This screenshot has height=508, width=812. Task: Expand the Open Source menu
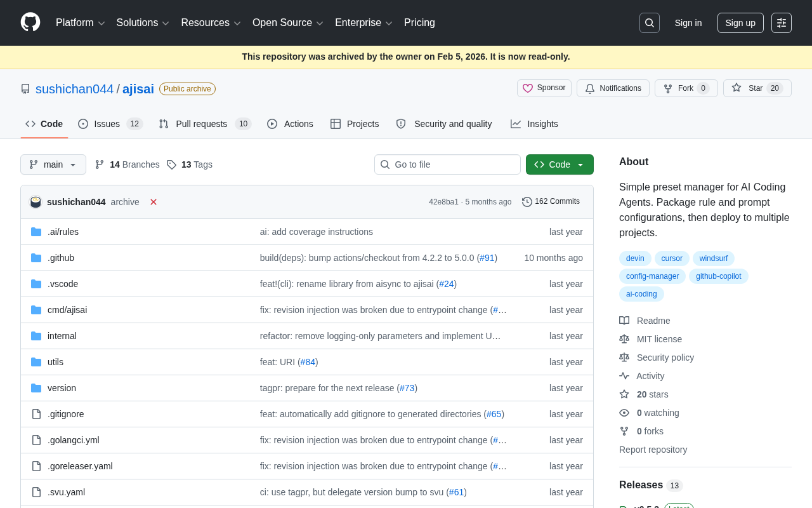(x=288, y=23)
